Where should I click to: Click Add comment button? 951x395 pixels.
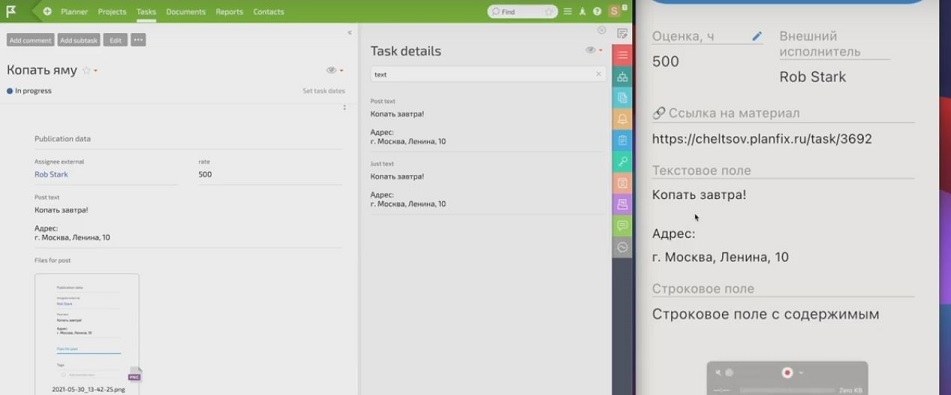coord(30,41)
